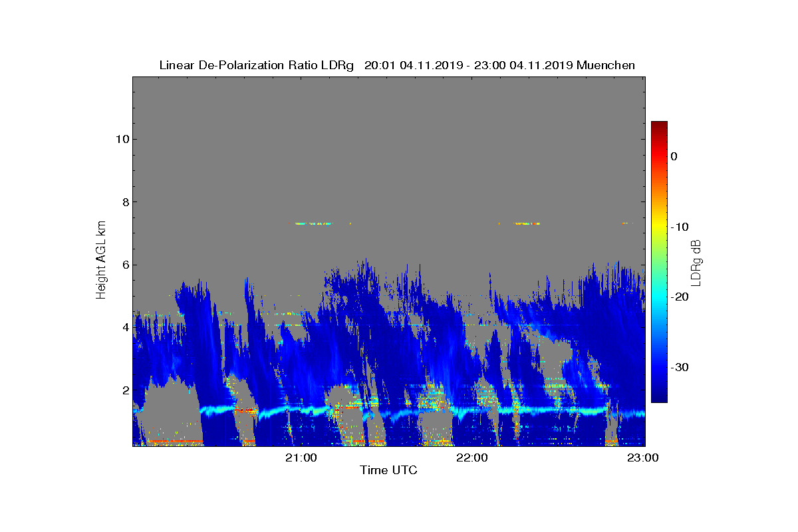Click the 'Time UTC' axis label
Screen dimensions: 798x532
pos(389,470)
